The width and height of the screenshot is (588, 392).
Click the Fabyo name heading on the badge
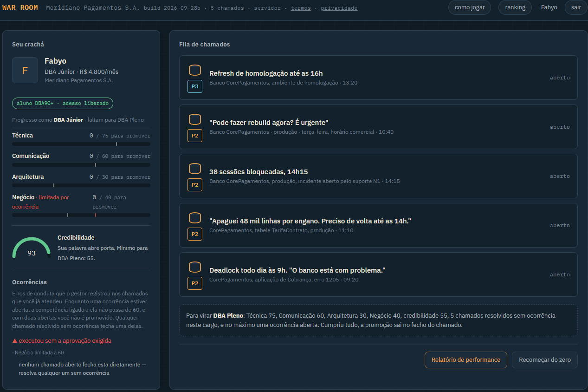pos(55,61)
